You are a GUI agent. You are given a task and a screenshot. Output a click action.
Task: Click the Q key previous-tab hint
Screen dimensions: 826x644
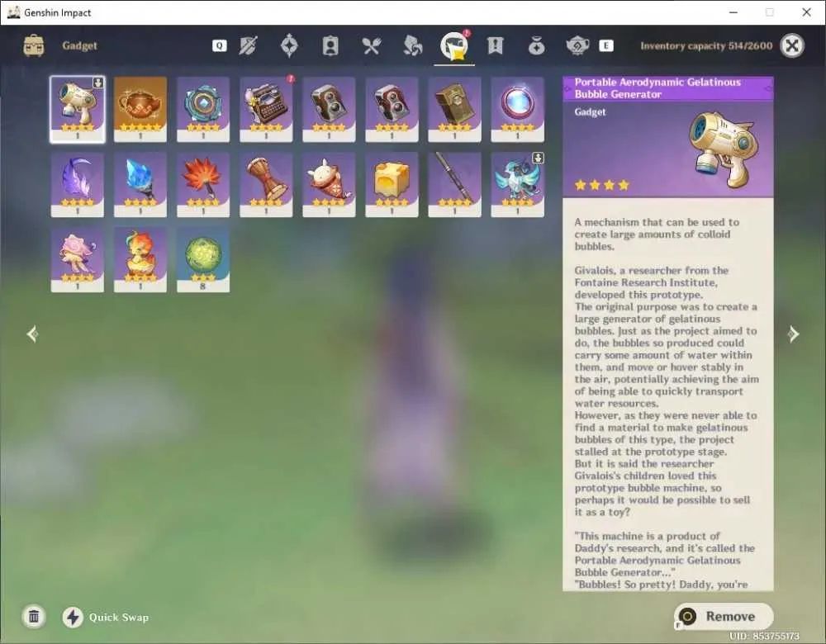[x=220, y=45]
